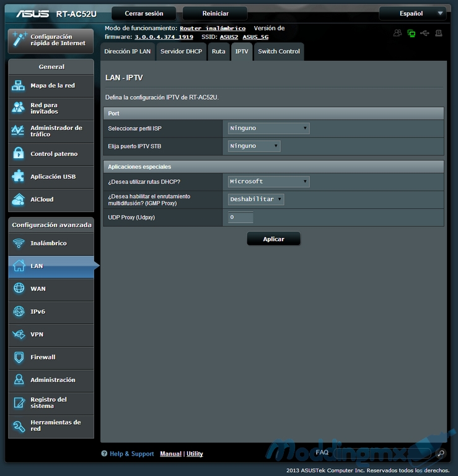This screenshot has height=476, width=458.
Task: Open the Red para invitados menu item
Action: pyautogui.click(x=51, y=108)
